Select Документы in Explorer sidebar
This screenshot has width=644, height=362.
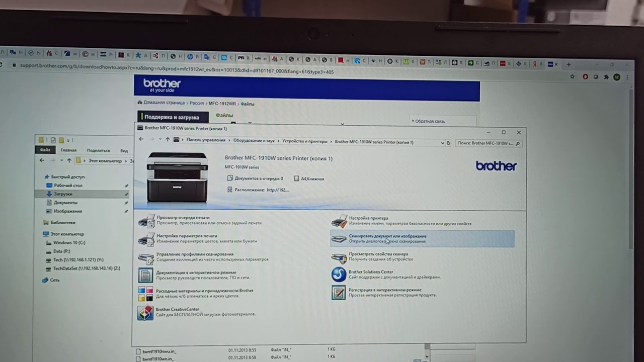tap(65, 203)
